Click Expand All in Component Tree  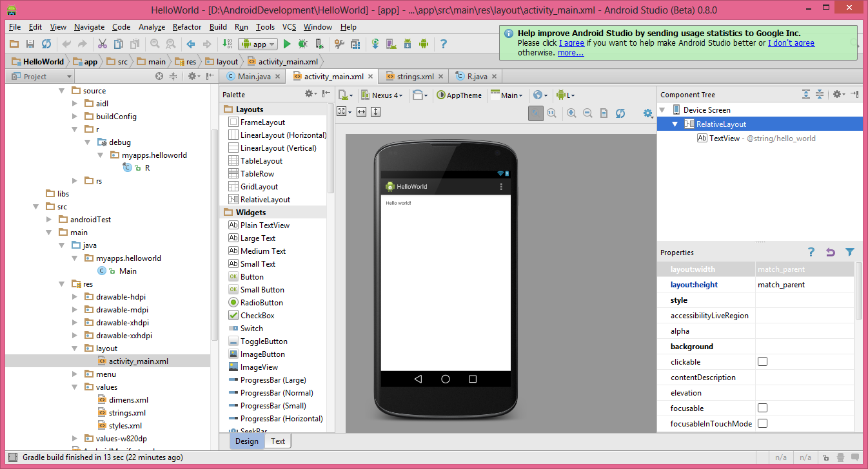(x=806, y=94)
